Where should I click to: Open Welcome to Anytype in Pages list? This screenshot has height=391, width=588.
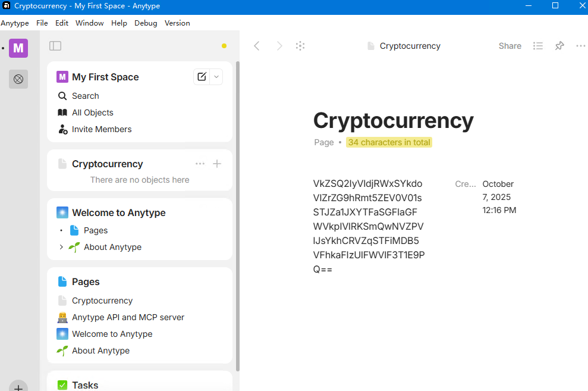tap(112, 334)
